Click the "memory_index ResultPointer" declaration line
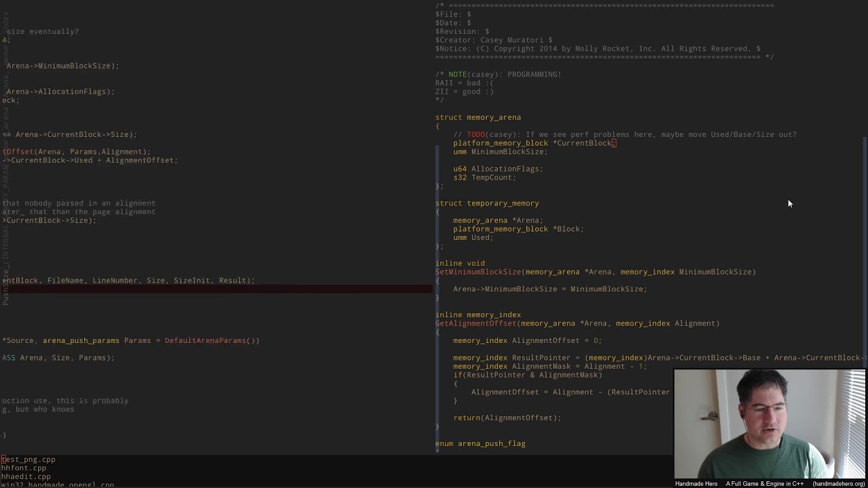 click(660, 358)
